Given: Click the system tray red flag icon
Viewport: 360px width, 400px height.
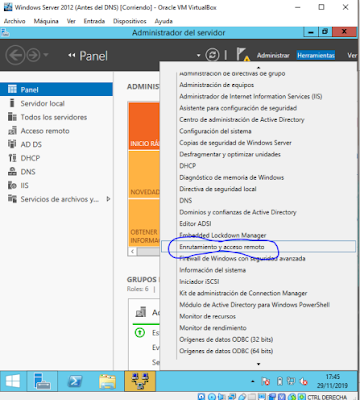Looking at the screenshot, I should [x=266, y=381].
